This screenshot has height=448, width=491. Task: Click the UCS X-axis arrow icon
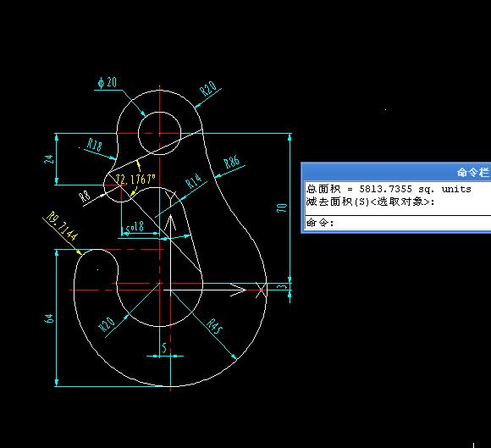click(x=239, y=290)
